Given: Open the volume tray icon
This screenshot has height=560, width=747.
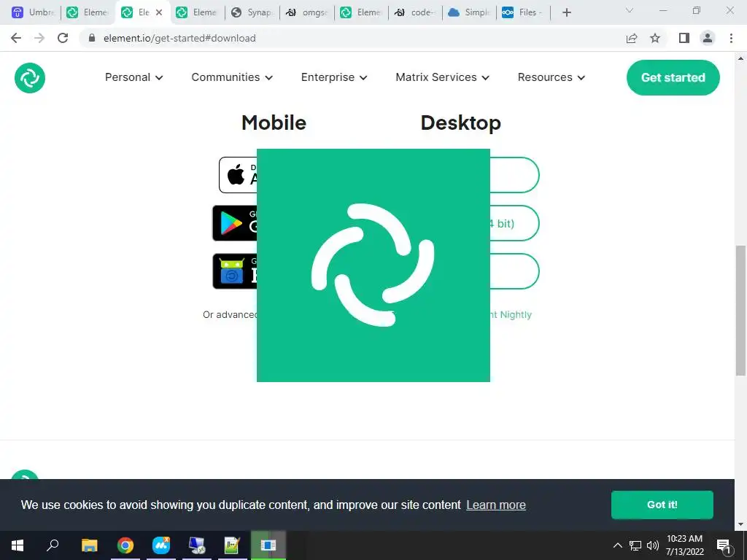Looking at the screenshot, I should 653,545.
